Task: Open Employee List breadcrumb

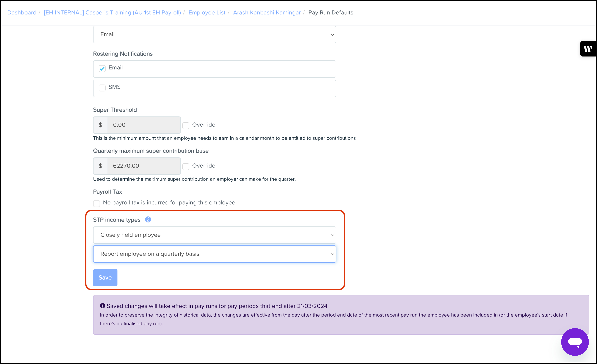Action: (x=207, y=13)
